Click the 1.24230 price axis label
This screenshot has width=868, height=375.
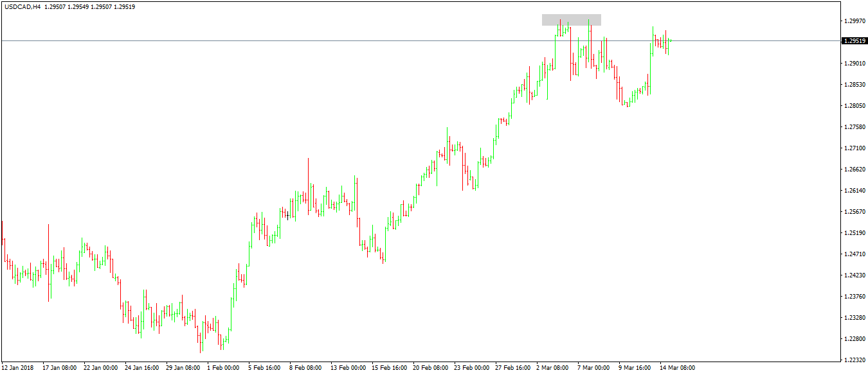coord(854,275)
